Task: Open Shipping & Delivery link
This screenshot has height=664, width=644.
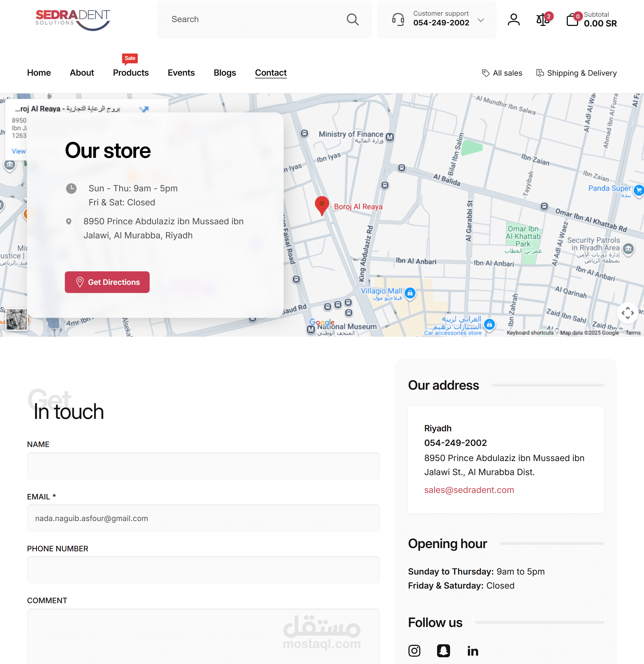Action: [576, 73]
